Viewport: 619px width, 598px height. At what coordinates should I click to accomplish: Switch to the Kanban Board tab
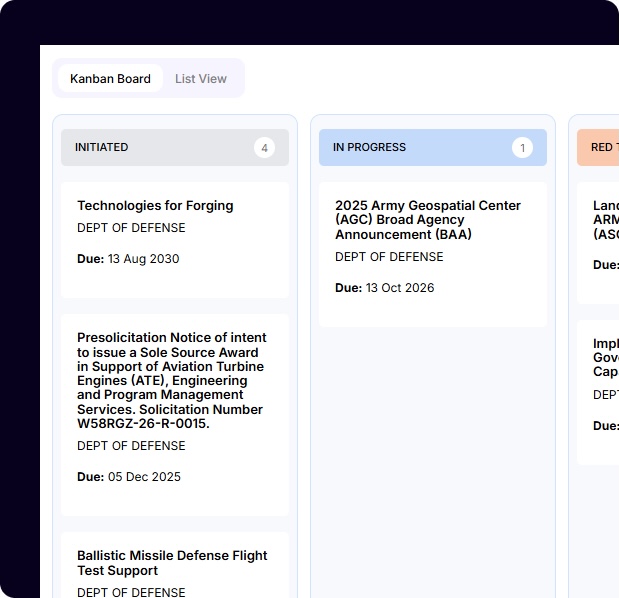(110, 79)
